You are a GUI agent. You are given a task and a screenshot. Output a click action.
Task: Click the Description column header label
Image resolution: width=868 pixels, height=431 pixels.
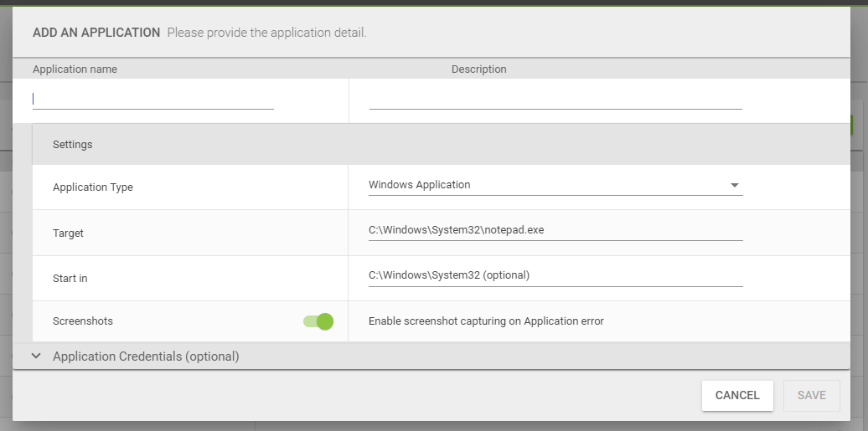[479, 69]
